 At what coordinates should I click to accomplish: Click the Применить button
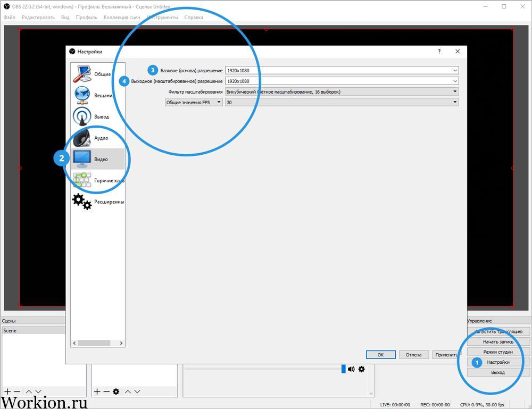tap(446, 355)
